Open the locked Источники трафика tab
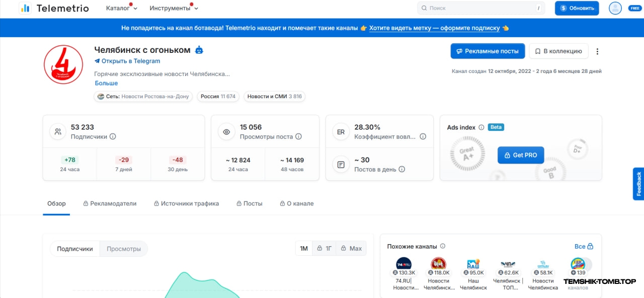 click(x=186, y=203)
